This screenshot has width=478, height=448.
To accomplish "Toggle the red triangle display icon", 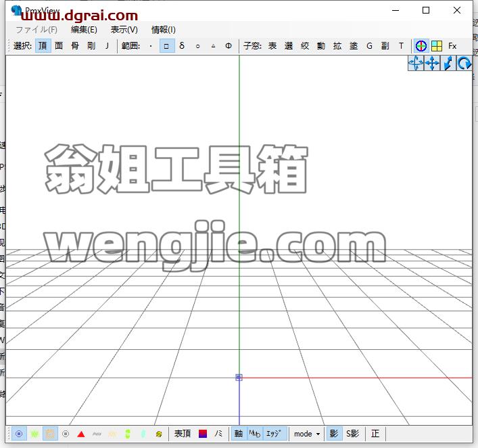I will pos(81,434).
